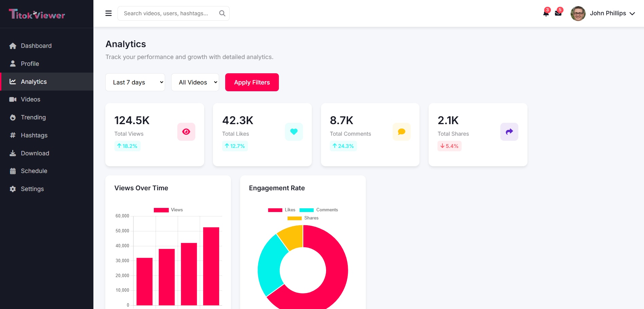Click the Download icon in the sidebar
Screen dimensions: 644x309
[13, 153]
